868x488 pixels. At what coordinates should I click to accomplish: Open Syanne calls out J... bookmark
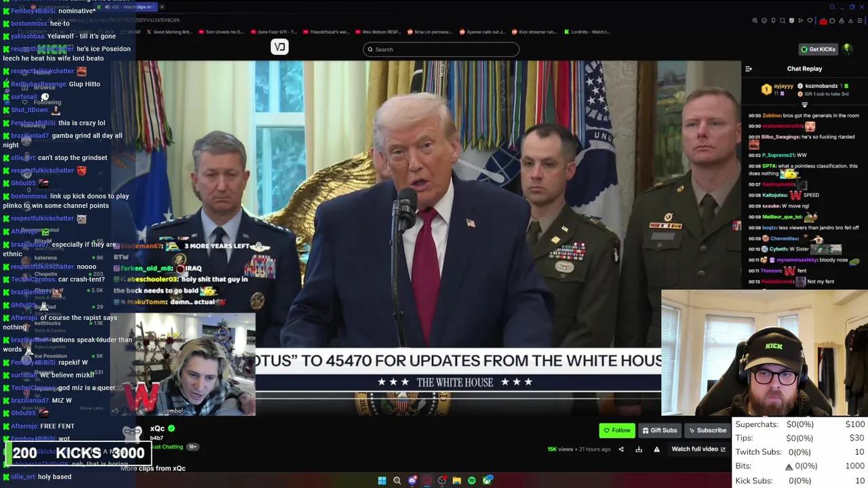481,32
